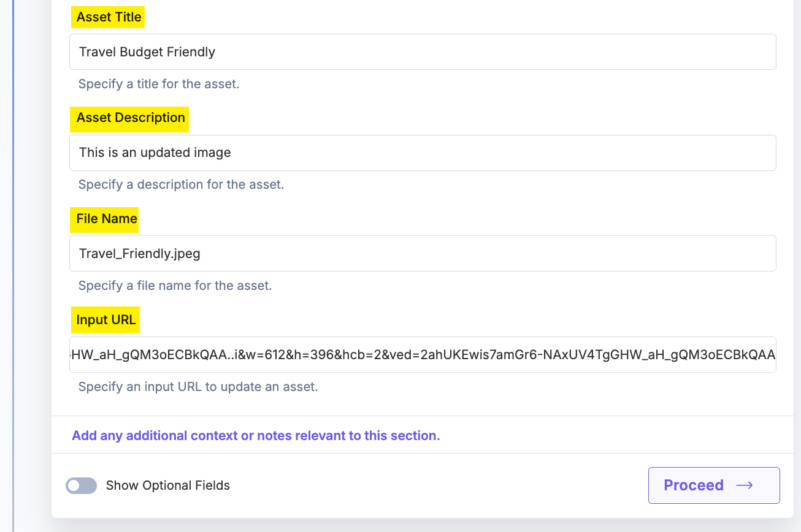
Task: Click 'Specify an input URL to update an asset.' hint
Action: point(198,387)
